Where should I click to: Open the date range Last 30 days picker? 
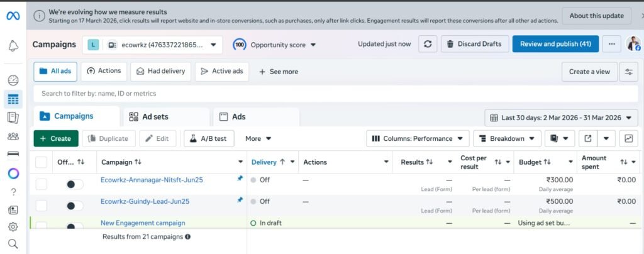pos(561,118)
